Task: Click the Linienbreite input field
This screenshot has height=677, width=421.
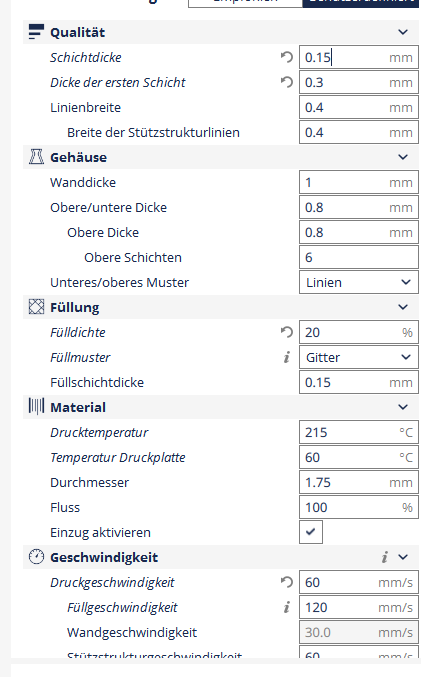Action: 359,107
